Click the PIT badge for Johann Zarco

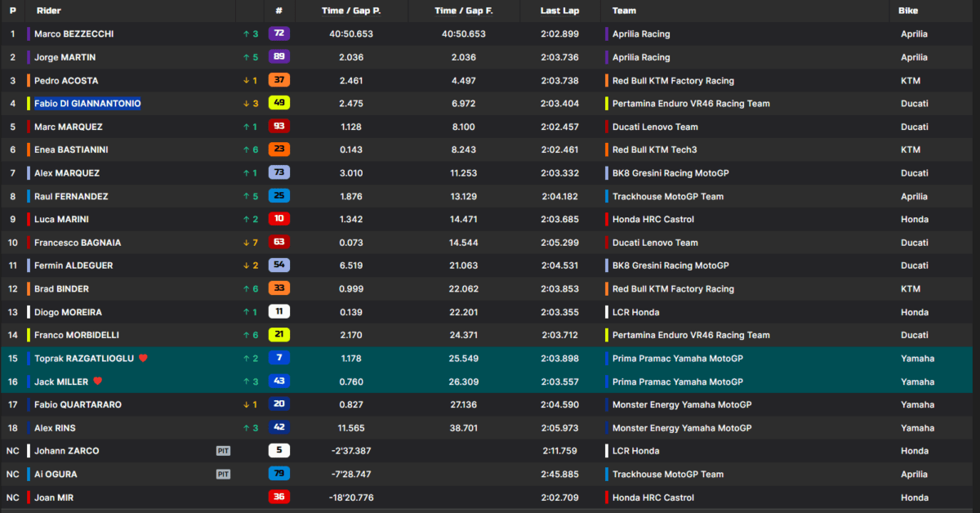(x=223, y=451)
